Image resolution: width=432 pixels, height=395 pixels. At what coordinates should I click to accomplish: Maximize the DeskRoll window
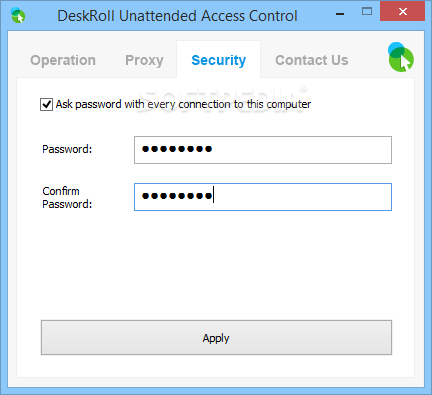[367, 12]
